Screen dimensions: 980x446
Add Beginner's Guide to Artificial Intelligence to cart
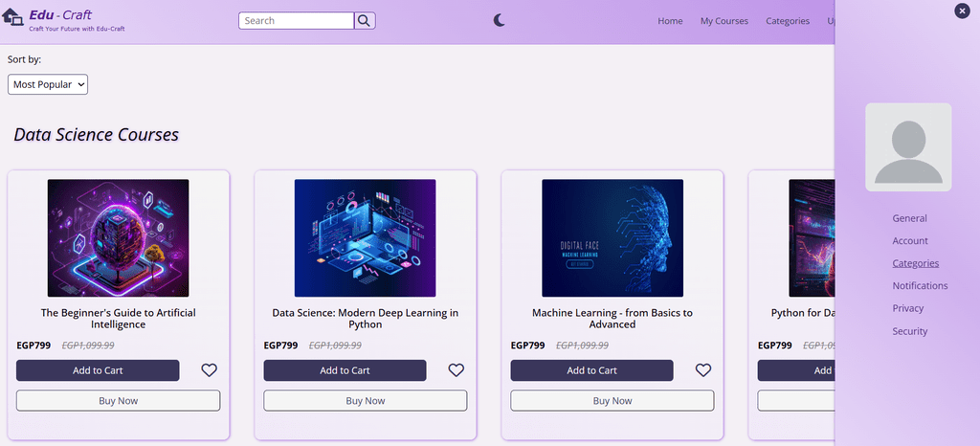(98, 370)
